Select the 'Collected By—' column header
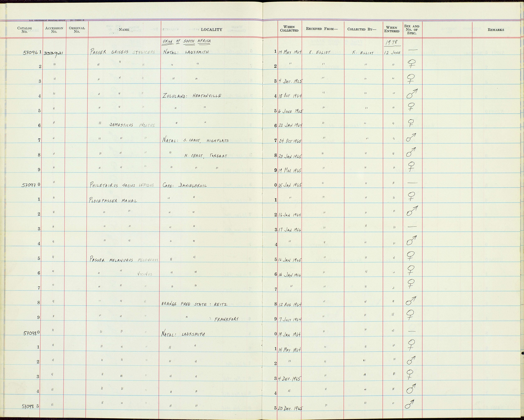The height and width of the screenshot is (420, 524). (x=362, y=29)
